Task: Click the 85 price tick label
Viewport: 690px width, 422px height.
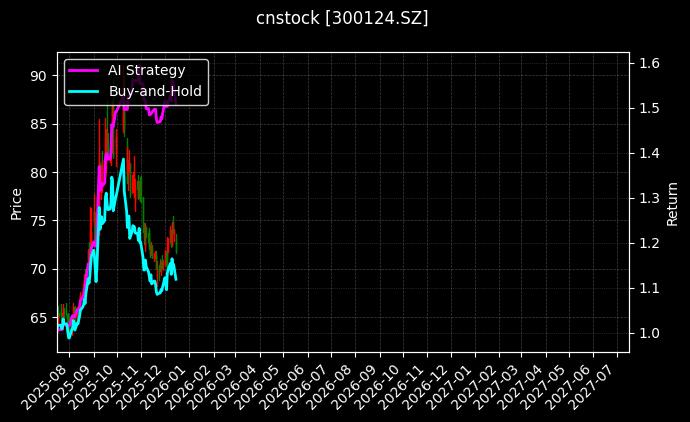Action: click(38, 125)
